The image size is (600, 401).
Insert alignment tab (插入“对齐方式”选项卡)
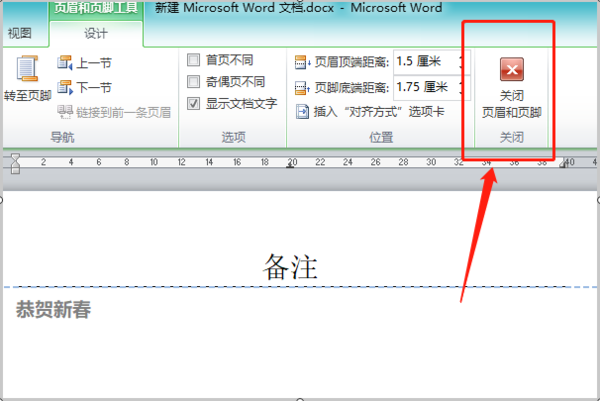tap(370, 112)
